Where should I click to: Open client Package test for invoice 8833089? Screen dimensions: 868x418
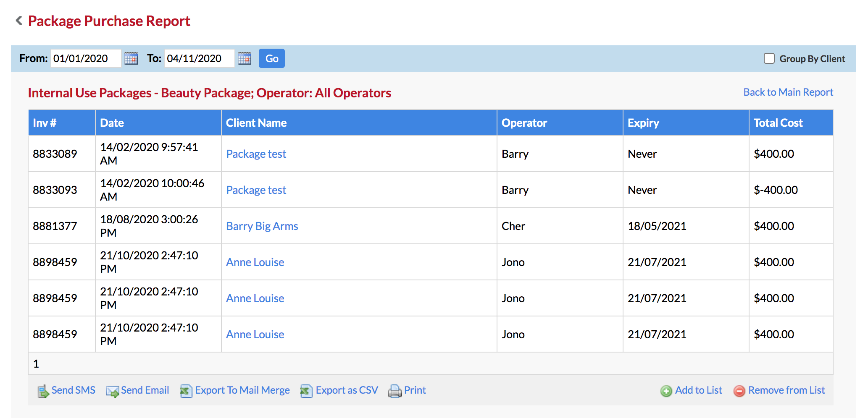pos(256,154)
